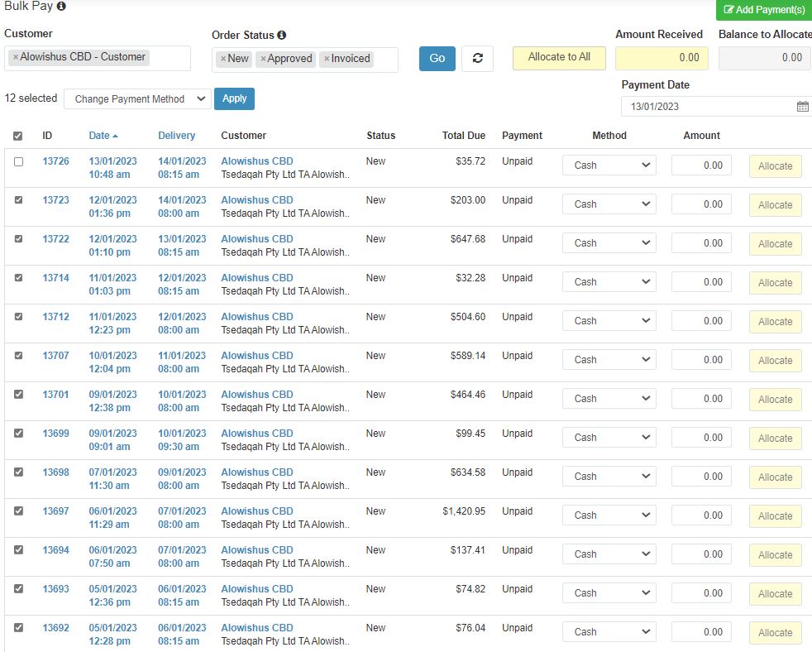Check the box for order 13726
Viewport: 812px width, 652px height.
click(19, 161)
